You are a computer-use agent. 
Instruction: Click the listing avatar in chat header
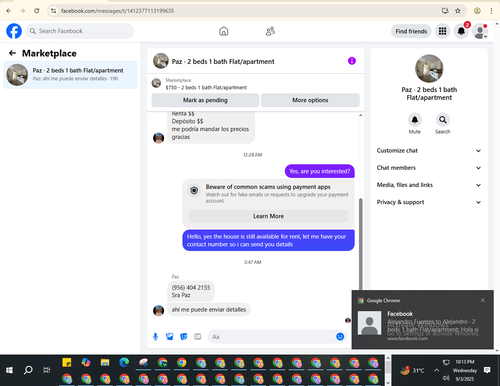(x=161, y=61)
